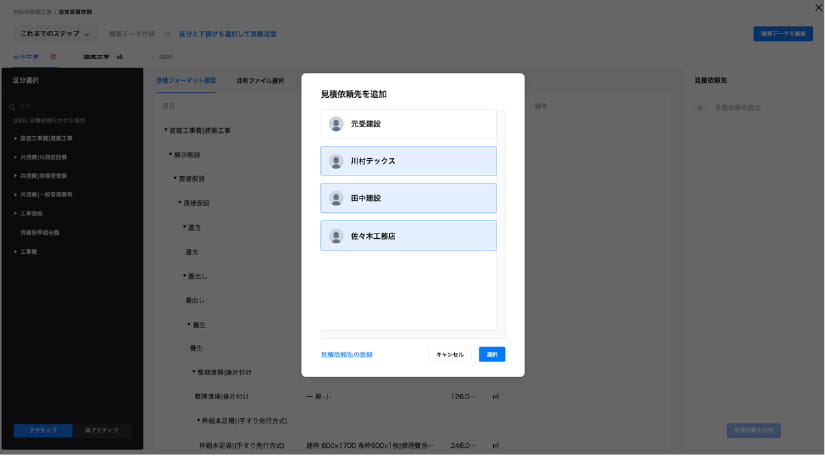Screen dimensions: 825x456
Task: Click the 川村テックス avatar icon
Action: 336,161
